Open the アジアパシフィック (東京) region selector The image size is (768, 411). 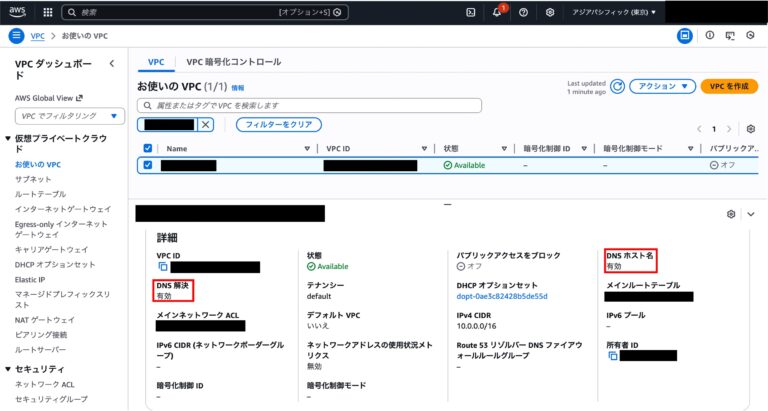(614, 12)
